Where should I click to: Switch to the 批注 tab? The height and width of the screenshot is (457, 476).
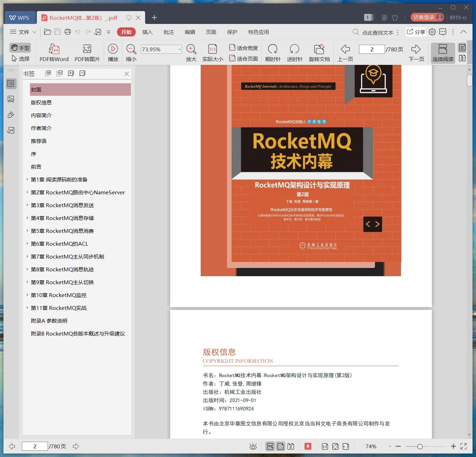pyautogui.click(x=168, y=32)
